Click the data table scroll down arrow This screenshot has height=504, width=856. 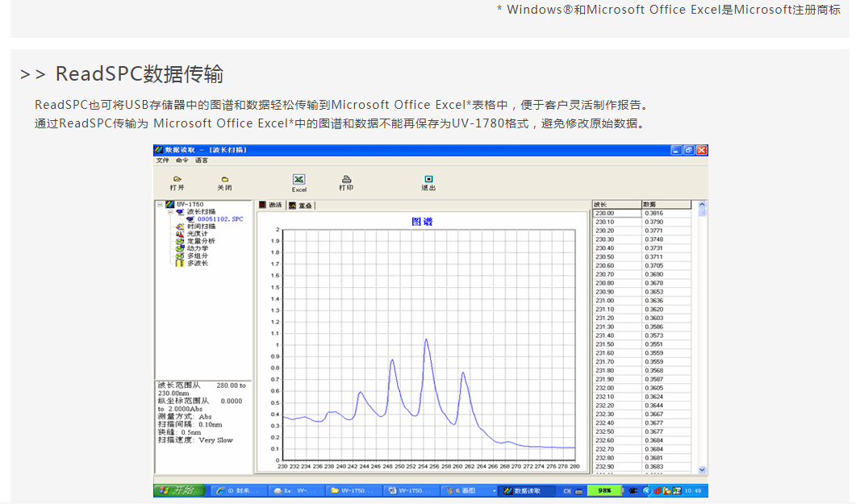702,469
